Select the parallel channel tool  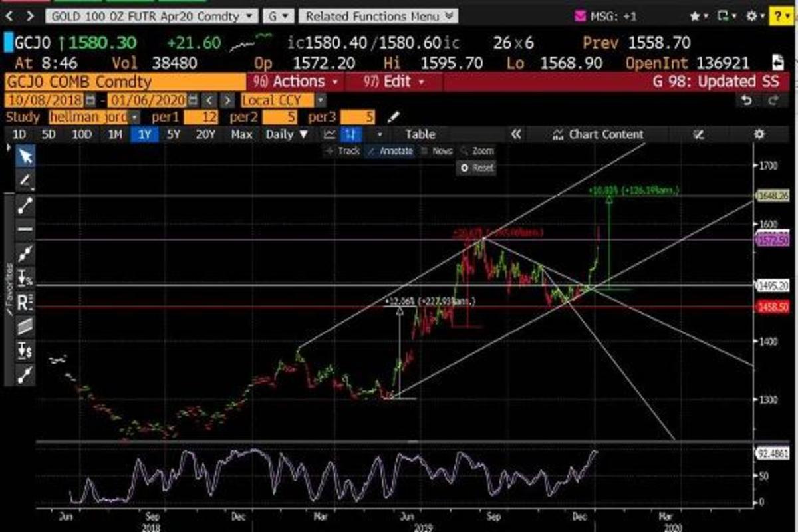(25, 326)
